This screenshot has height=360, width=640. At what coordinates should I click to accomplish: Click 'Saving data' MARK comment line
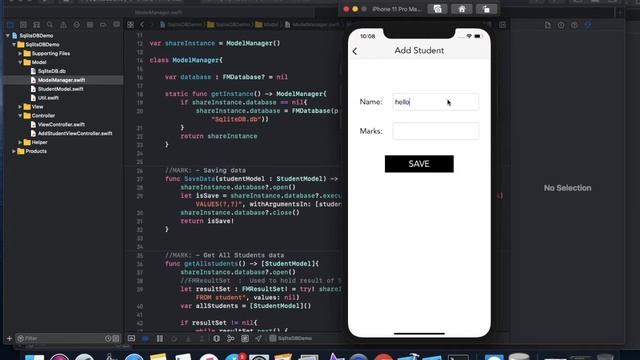click(x=205, y=171)
